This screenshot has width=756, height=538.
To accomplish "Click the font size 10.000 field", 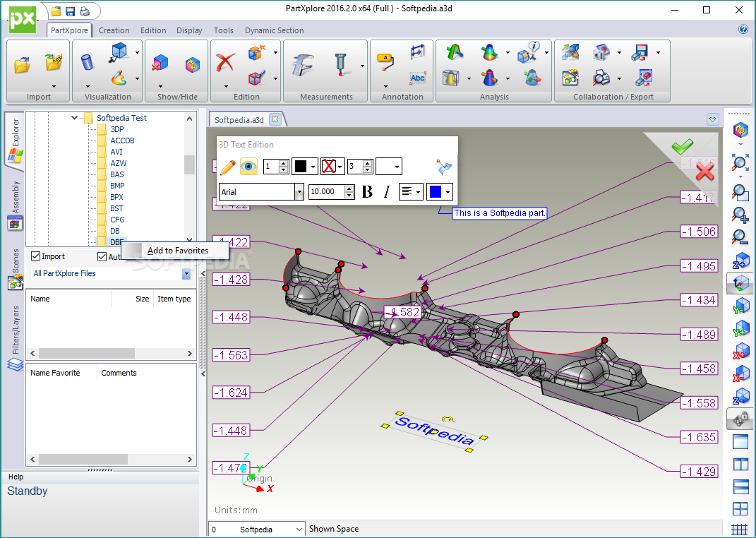I will coord(327,192).
